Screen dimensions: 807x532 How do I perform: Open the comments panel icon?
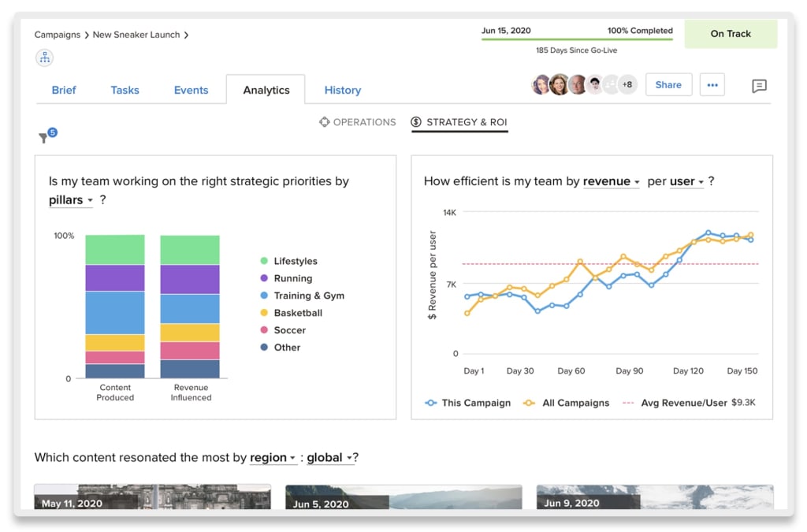coord(759,87)
